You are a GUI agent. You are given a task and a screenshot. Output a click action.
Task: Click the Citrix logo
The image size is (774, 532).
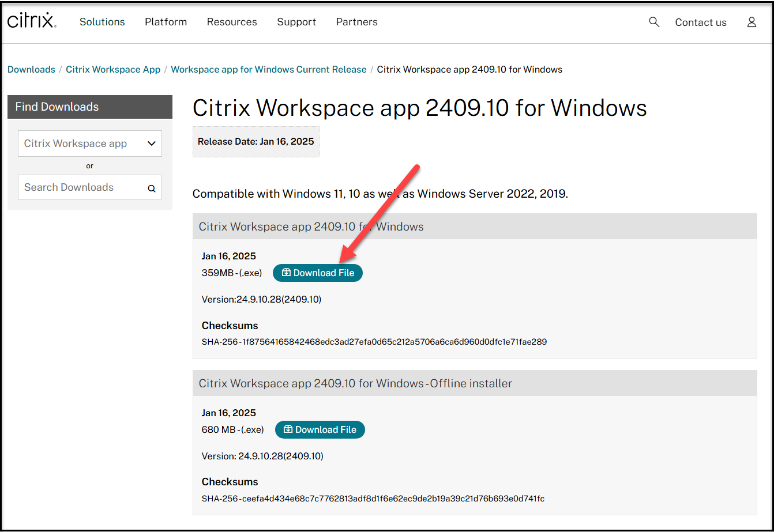32,21
